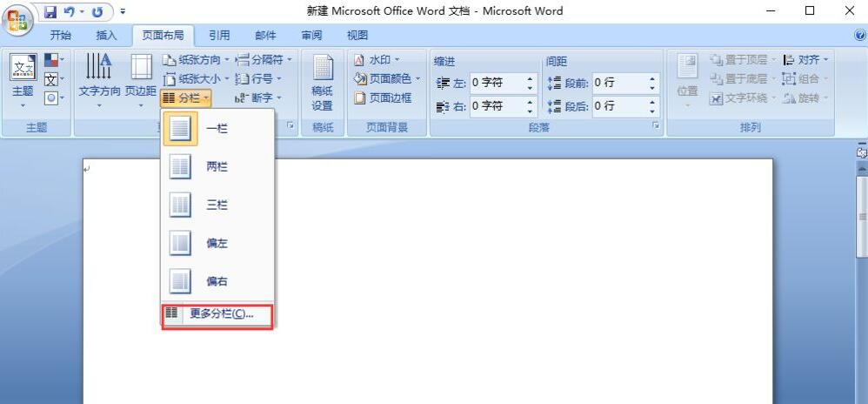Click the Office button logo
Viewport: 868px width, 404px height.
pos(17,19)
